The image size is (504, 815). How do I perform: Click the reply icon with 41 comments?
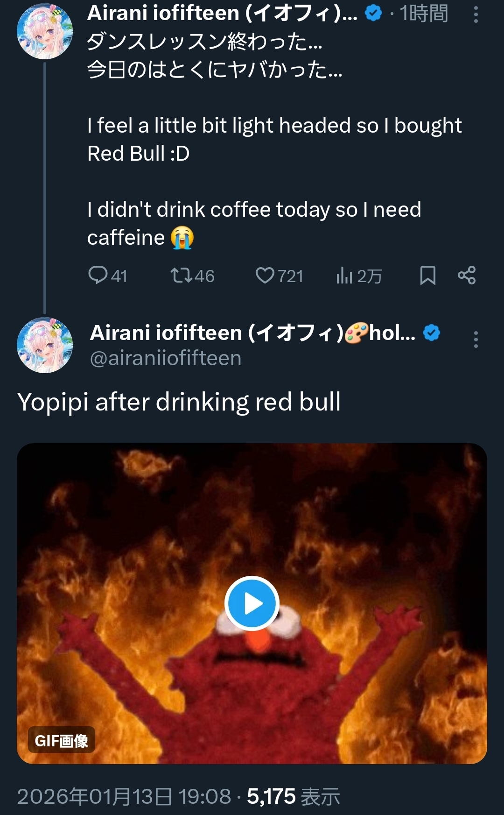point(98,275)
